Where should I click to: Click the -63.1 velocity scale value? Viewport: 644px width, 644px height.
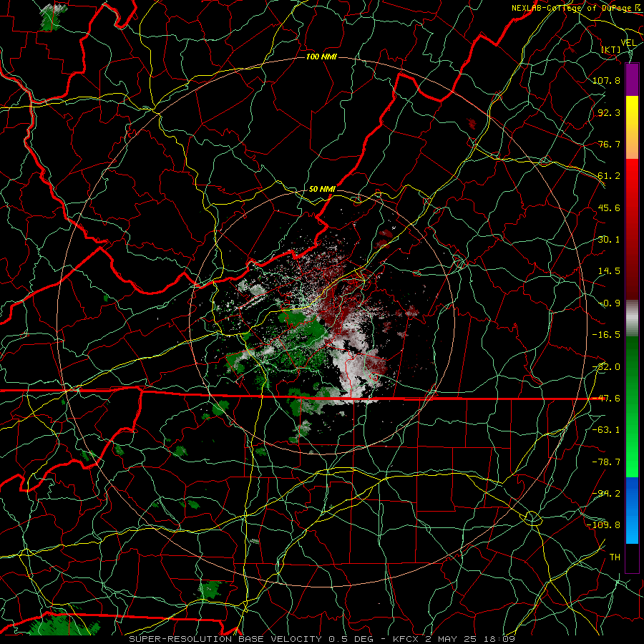(x=606, y=430)
